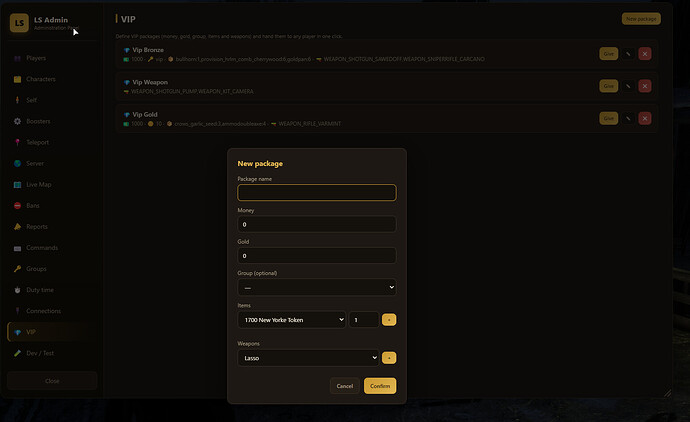Click the Gold input field

[x=317, y=256]
